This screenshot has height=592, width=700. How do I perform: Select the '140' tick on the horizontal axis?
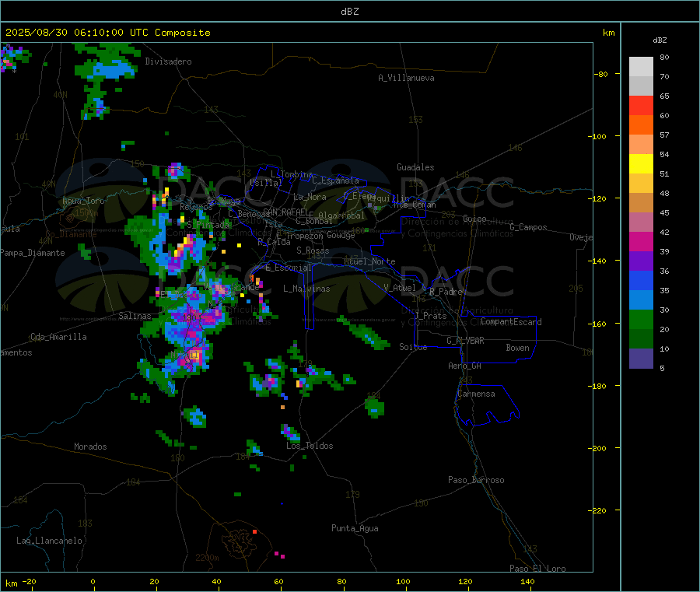(527, 582)
